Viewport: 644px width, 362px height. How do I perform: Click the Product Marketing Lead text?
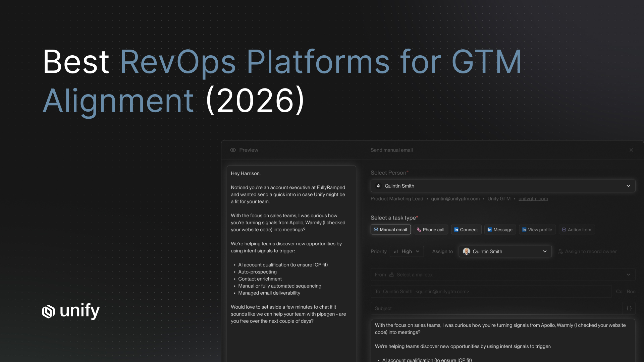(x=397, y=198)
